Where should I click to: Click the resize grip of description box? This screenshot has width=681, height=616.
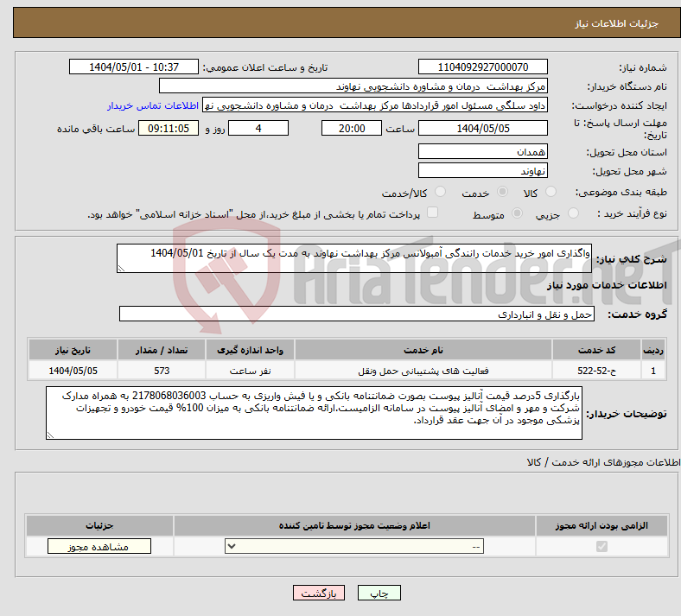pos(121,269)
